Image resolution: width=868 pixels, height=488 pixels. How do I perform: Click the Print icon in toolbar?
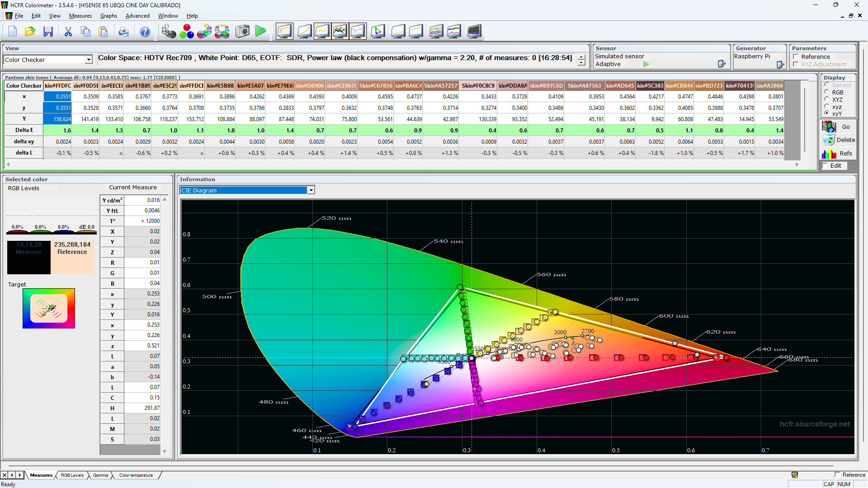(x=123, y=32)
